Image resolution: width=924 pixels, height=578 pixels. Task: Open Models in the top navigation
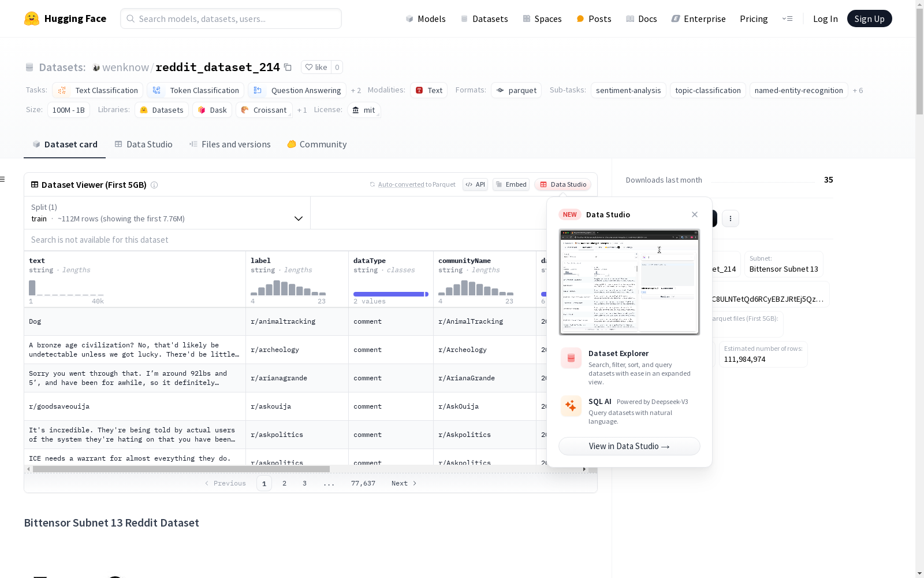[426, 18]
